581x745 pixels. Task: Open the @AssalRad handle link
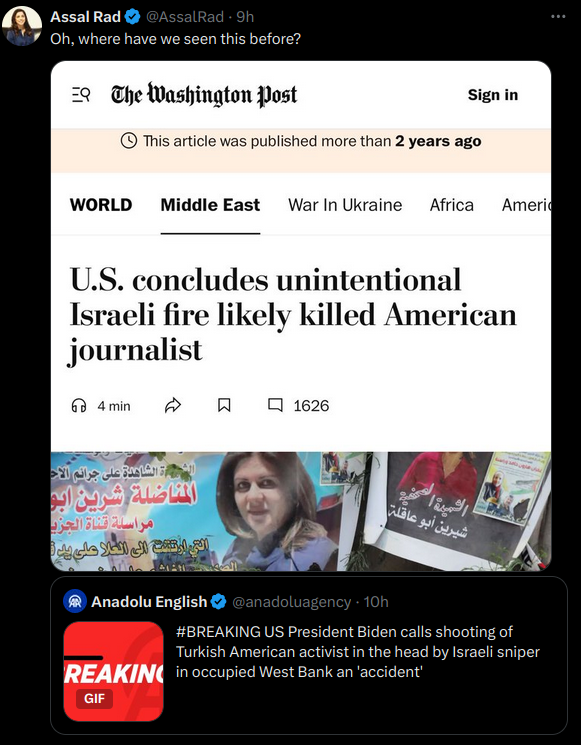coord(184,17)
